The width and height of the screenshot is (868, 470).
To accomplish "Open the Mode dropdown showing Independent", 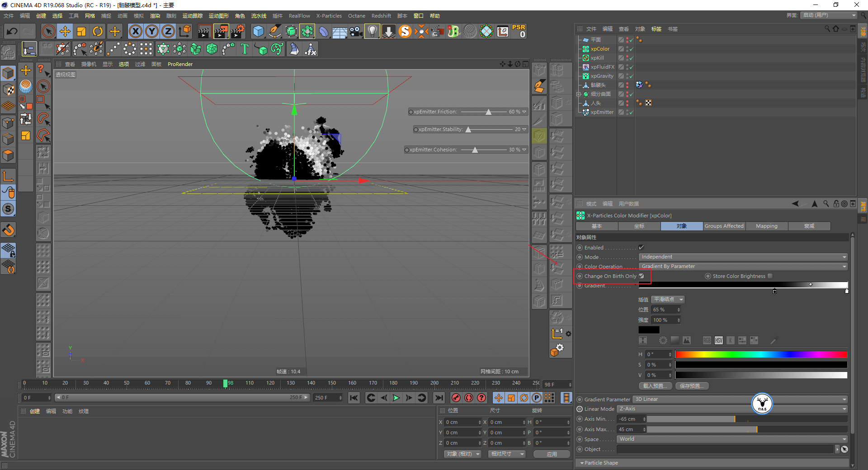I will (743, 257).
